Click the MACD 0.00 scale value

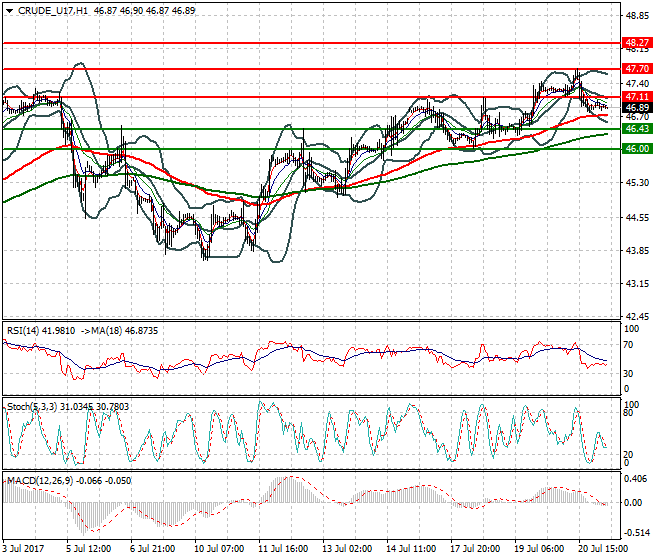click(633, 503)
